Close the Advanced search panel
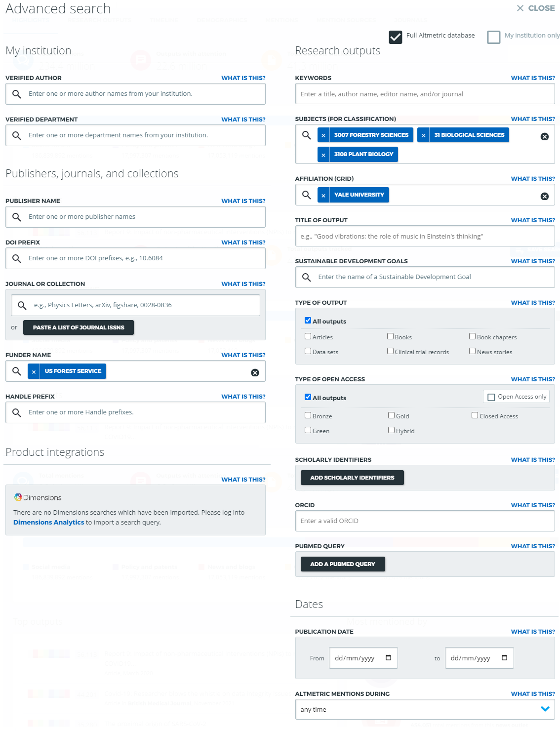The height and width of the screenshot is (731, 560). click(536, 8)
